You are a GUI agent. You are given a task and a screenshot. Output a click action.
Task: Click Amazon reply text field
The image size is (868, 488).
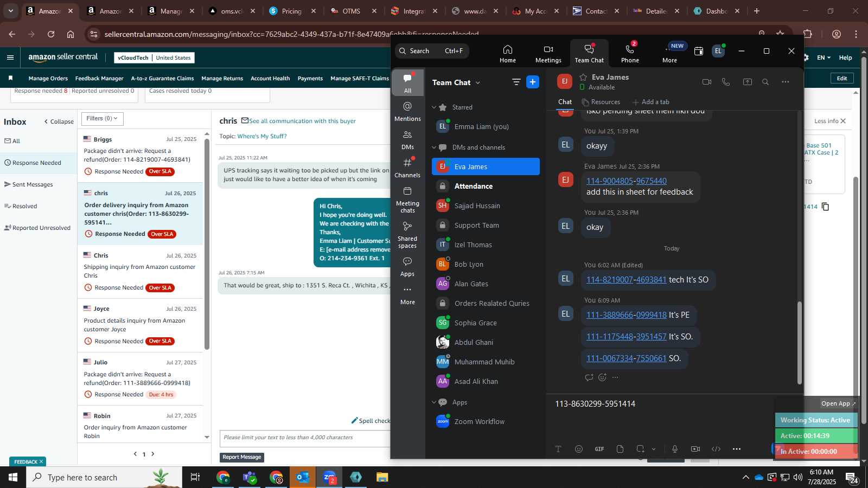tap(305, 439)
